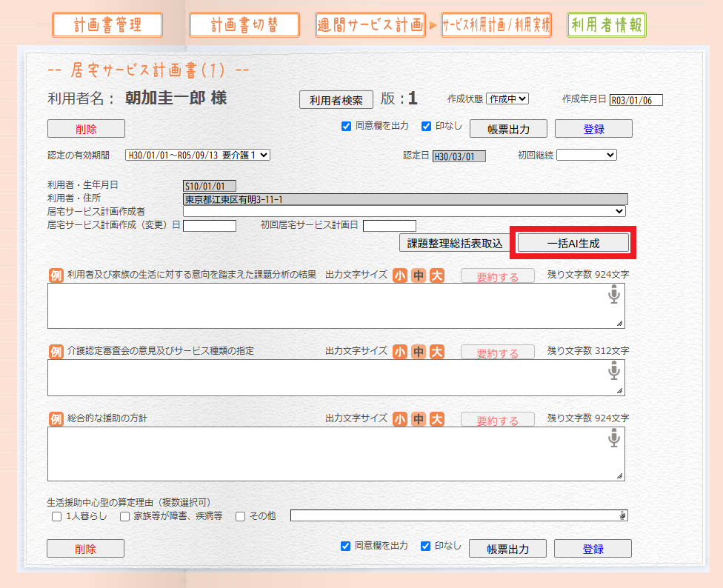Screen dimensions: 723x588
Task: Click 一括AI生成 button
Action: pos(573,243)
